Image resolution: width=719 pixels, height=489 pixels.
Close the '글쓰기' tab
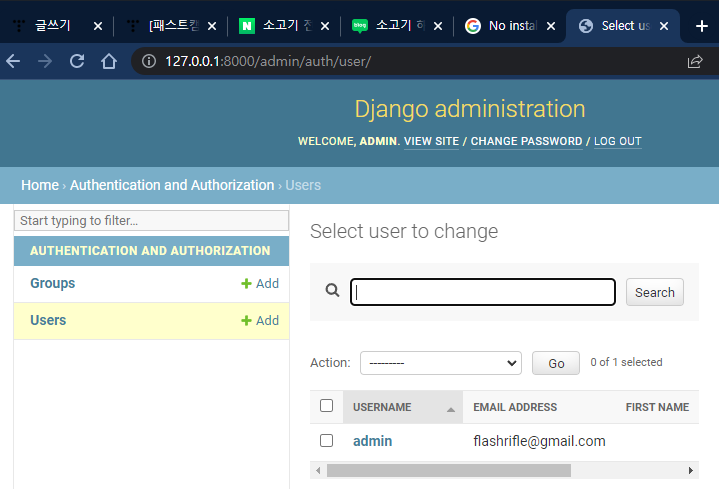tap(98, 26)
